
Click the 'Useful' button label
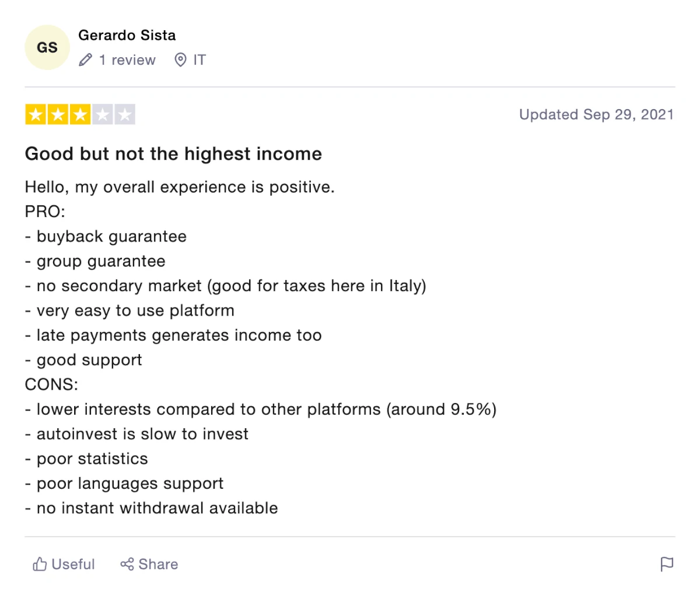pyautogui.click(x=73, y=564)
